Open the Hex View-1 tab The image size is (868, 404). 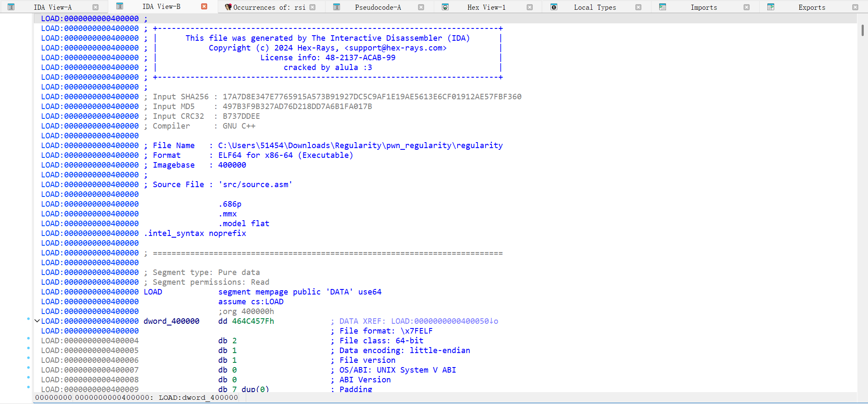tap(486, 7)
